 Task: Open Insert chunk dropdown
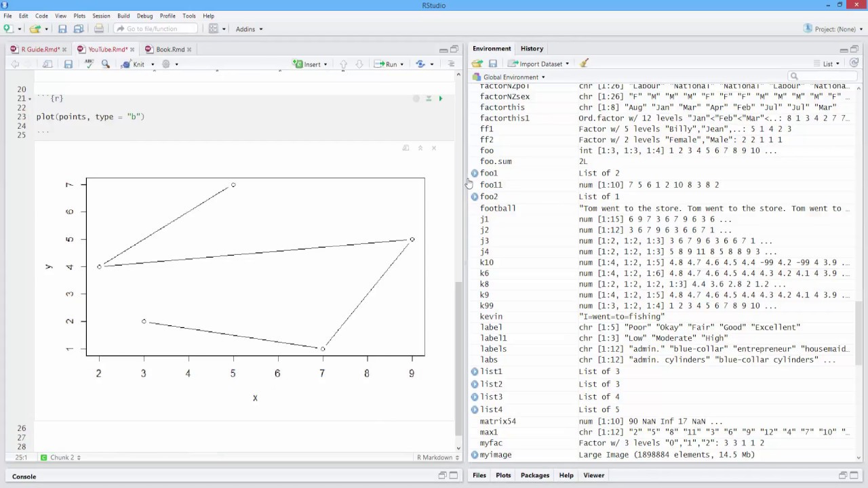coord(310,64)
